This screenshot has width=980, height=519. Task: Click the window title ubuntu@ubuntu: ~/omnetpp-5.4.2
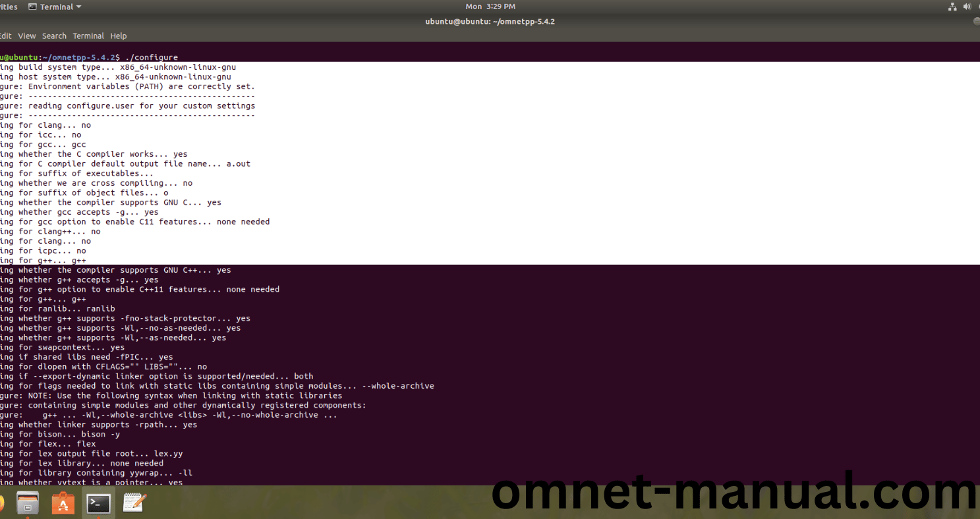(x=490, y=22)
